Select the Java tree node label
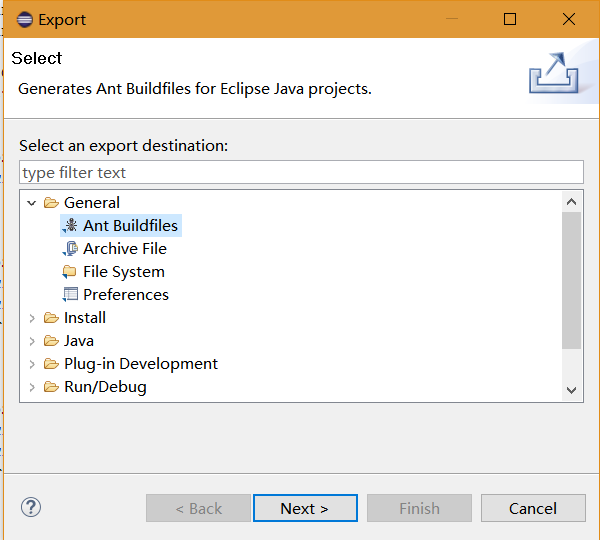This screenshot has height=540, width=600. point(79,341)
